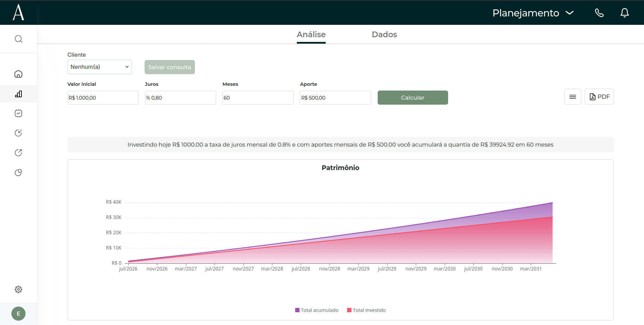Switch to the Dados tab
Image resolution: width=644 pixels, height=325 pixels.
[x=384, y=35]
